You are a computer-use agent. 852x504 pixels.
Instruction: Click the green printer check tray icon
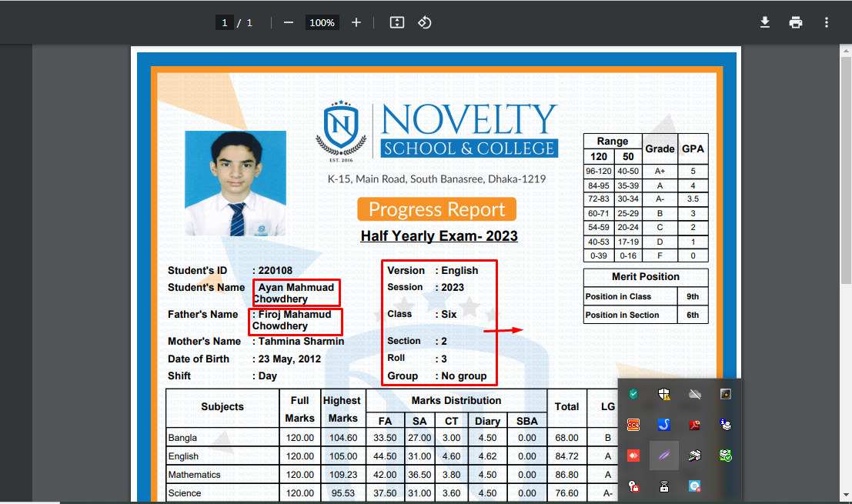726,456
